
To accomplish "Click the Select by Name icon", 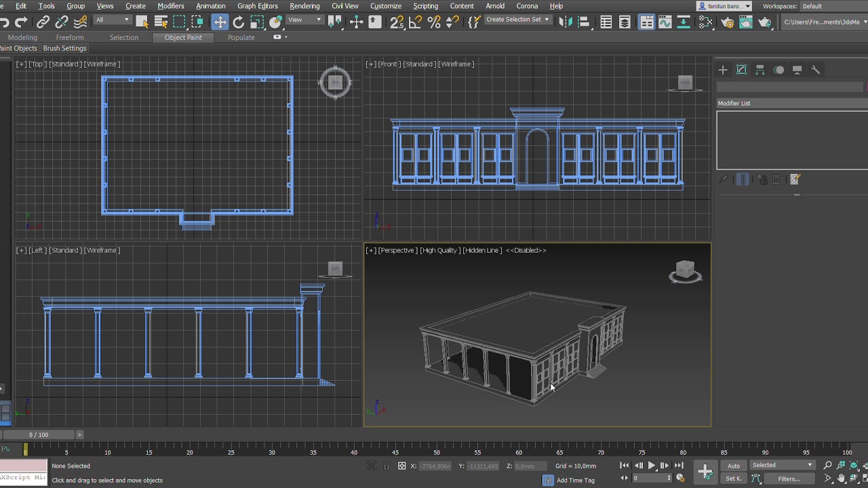I will point(161,22).
